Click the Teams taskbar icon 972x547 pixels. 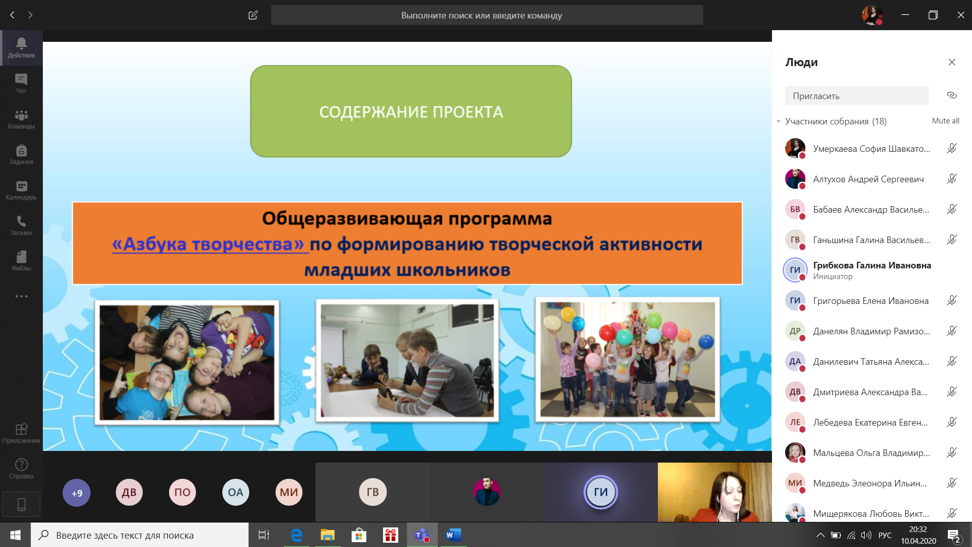coord(422,535)
